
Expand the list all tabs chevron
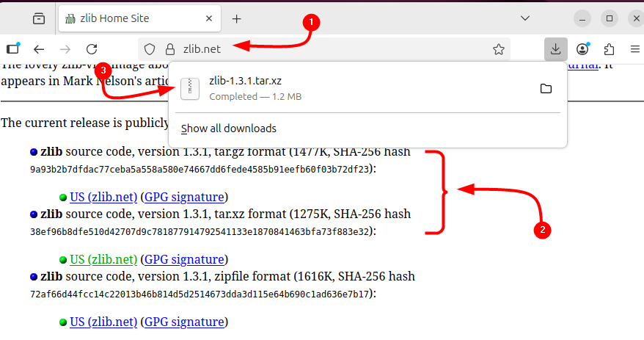click(526, 18)
